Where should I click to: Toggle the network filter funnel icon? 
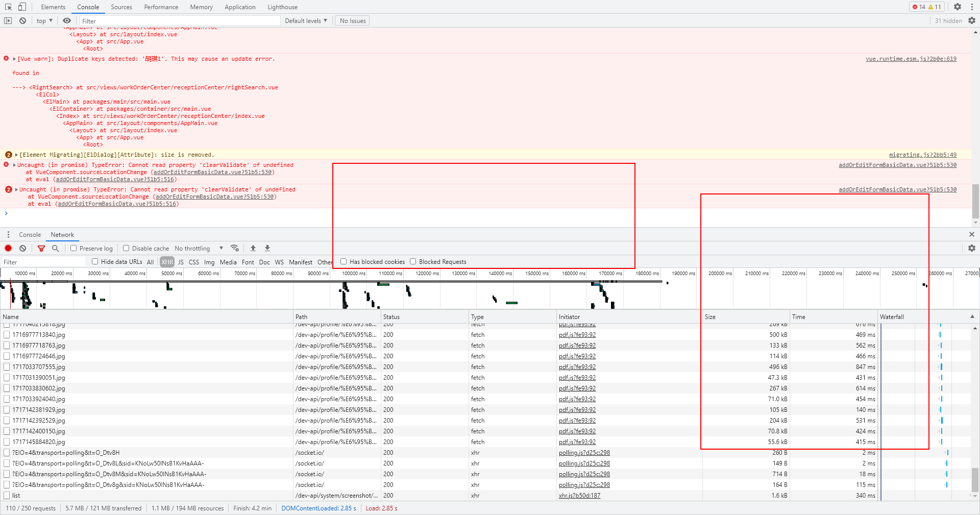tap(41, 249)
